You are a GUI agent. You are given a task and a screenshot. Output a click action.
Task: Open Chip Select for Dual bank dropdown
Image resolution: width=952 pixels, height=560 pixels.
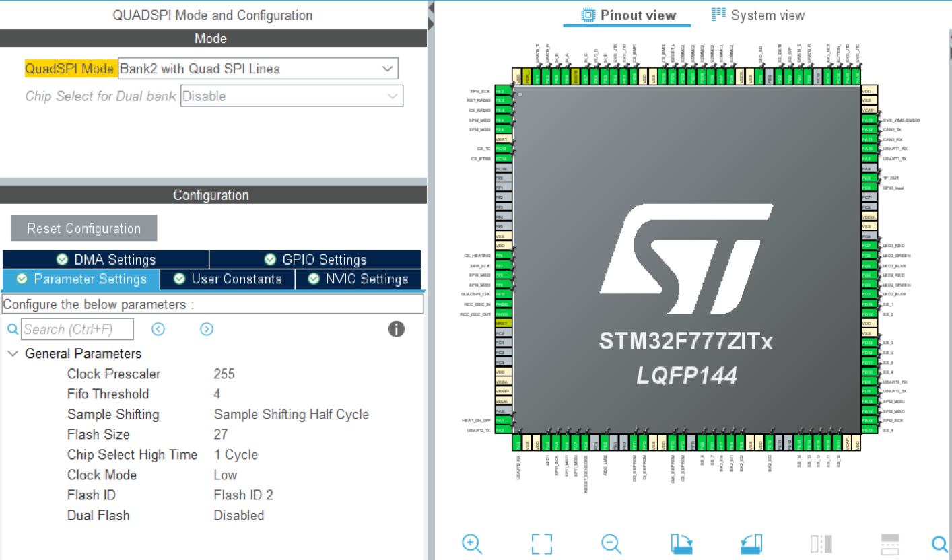[x=292, y=96]
